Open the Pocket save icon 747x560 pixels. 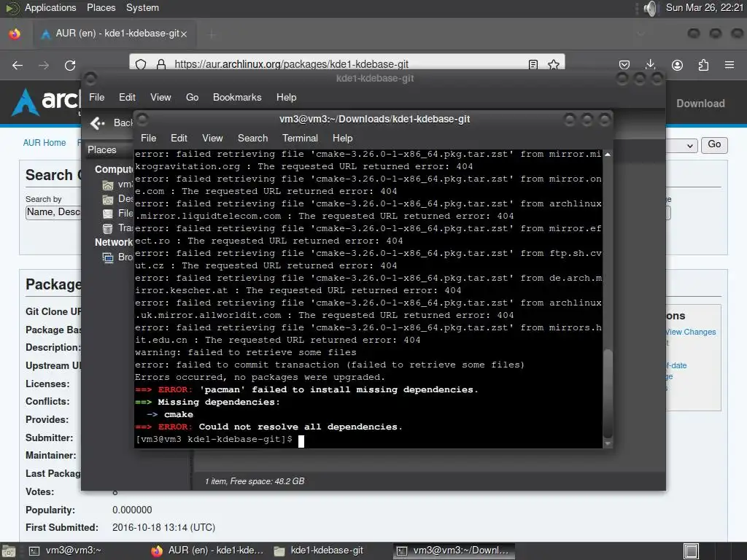[x=624, y=65]
